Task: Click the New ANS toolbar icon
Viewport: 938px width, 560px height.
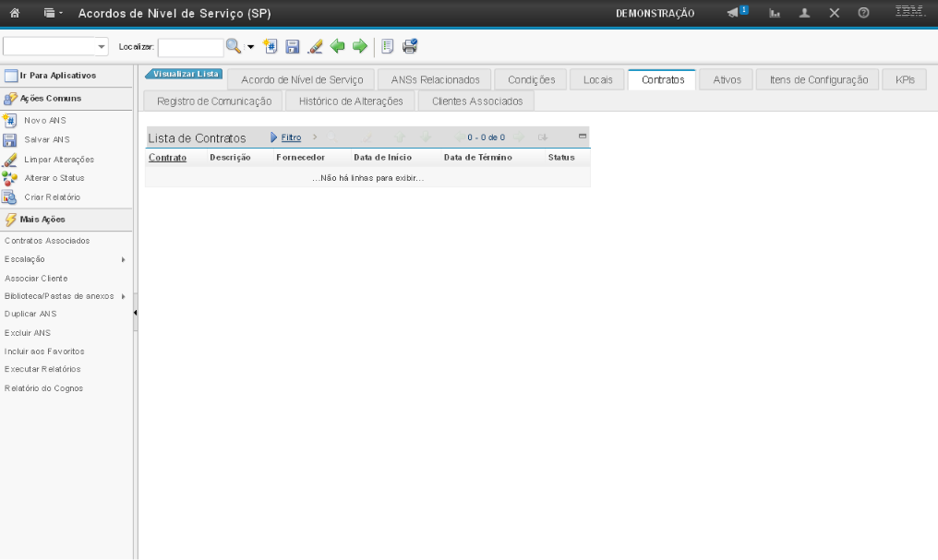Action: [270, 46]
